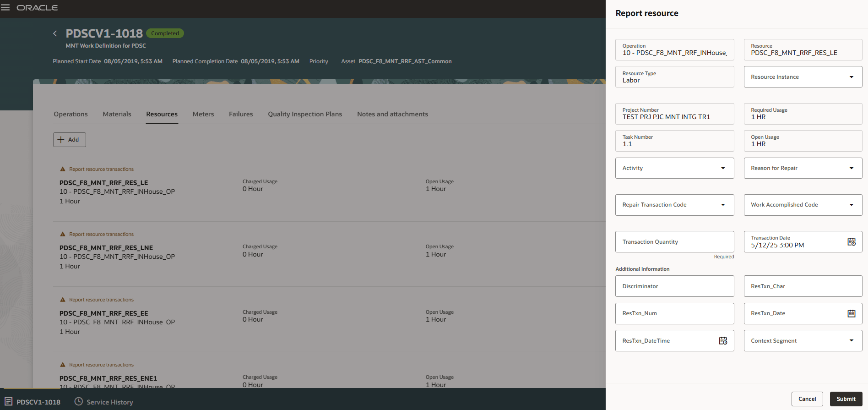Viewport: 868px width, 410px height.
Task: Open the Service History link
Action: coord(110,402)
